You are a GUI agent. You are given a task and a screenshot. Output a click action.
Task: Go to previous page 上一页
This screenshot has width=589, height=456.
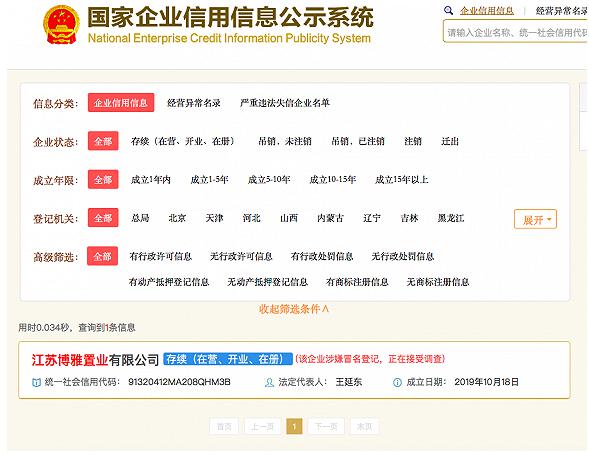pyautogui.click(x=263, y=426)
